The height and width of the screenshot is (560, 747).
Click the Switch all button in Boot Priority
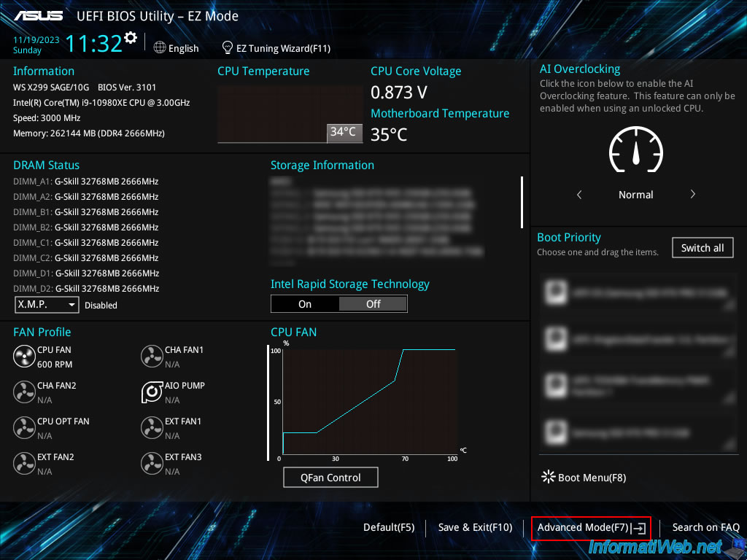(x=702, y=247)
